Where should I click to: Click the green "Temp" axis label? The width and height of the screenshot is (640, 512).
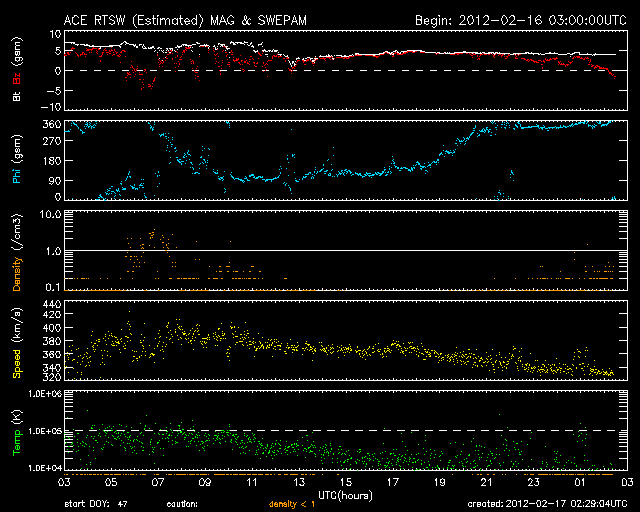[x=17, y=442]
